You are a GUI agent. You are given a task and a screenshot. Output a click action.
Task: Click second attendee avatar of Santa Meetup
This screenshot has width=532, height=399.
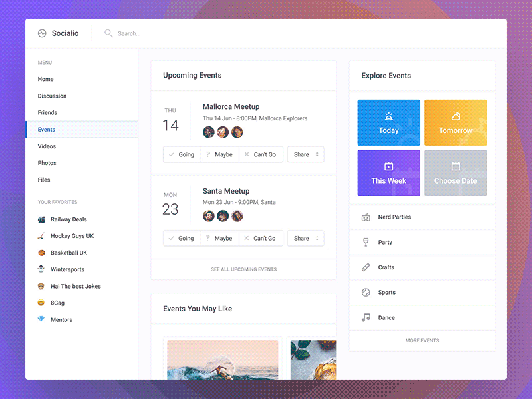(x=223, y=216)
